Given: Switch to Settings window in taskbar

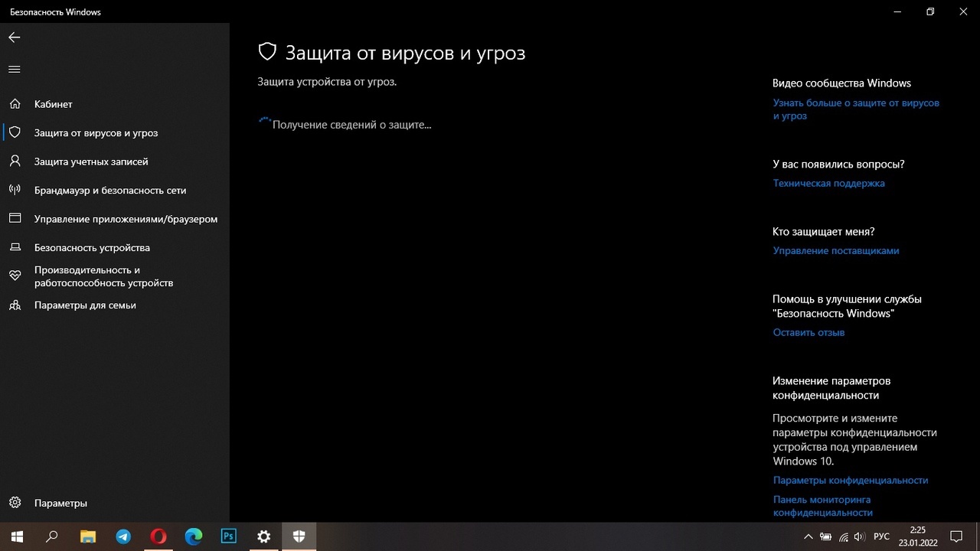Looking at the screenshot, I should coord(263,536).
